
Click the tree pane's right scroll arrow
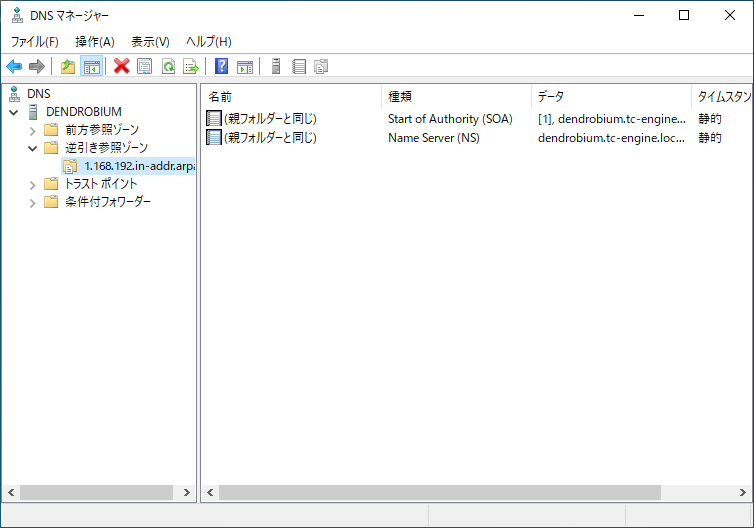tap(187, 492)
